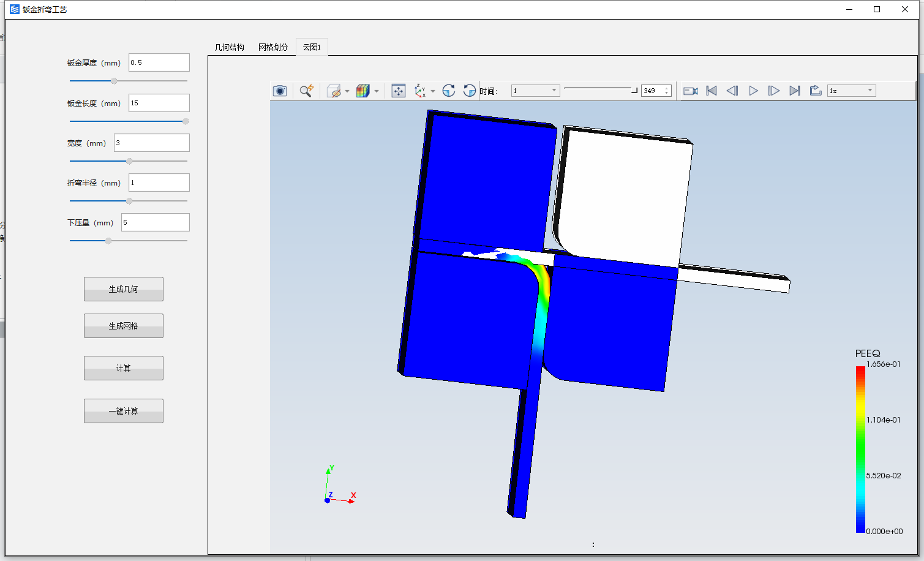Close the 钣金折弯工艺 window
This screenshot has height=561, width=924.
click(x=905, y=9)
